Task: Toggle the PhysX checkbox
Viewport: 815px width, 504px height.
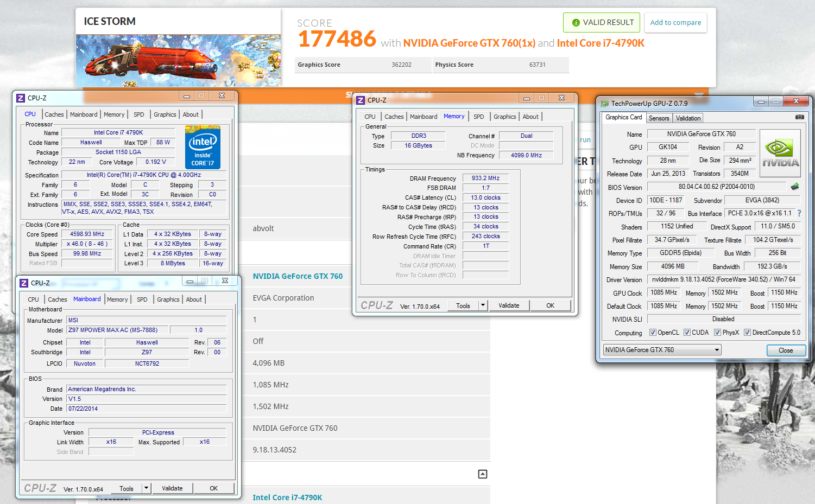Action: (x=717, y=333)
